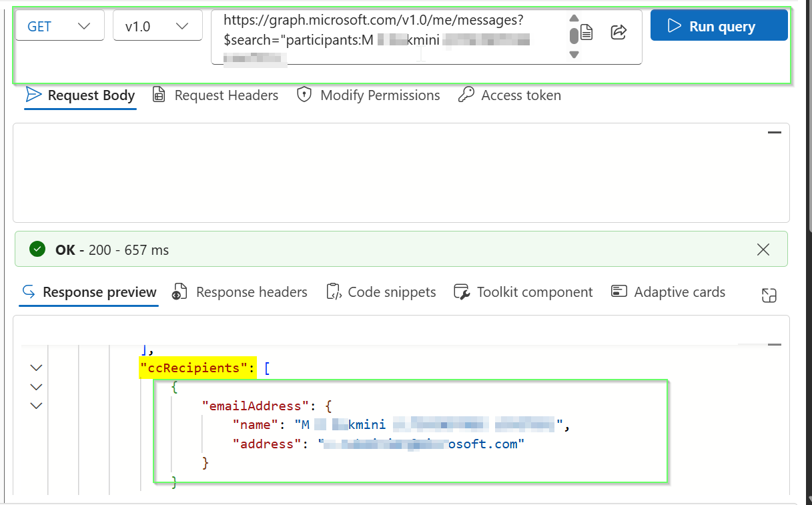Click the copy query document icon
Image resolution: width=812 pixels, height=505 pixels.
click(586, 31)
